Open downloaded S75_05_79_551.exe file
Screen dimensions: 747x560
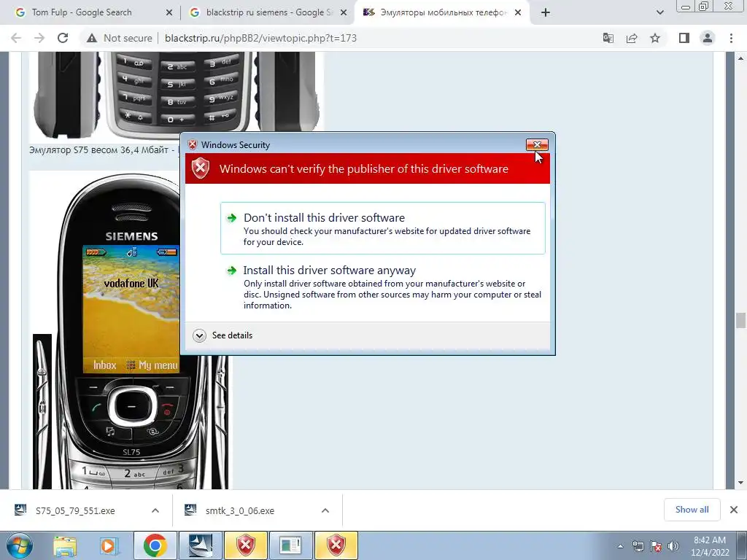point(75,510)
